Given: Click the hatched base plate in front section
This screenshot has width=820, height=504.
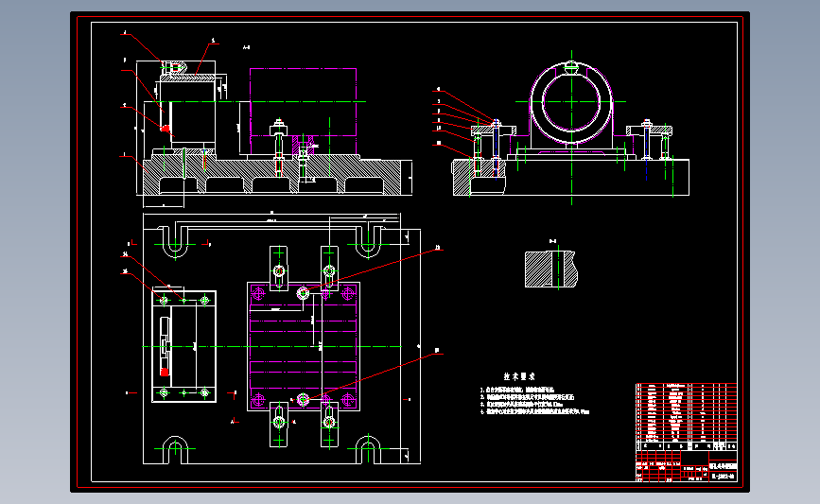Looking at the screenshot, I should pos(275,177).
